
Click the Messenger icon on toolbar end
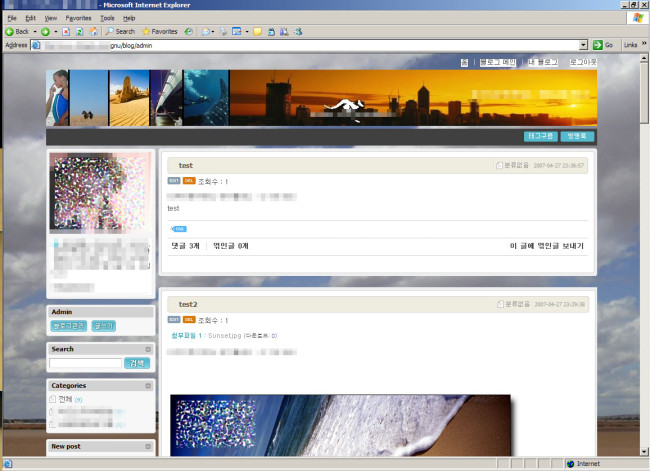click(x=298, y=32)
